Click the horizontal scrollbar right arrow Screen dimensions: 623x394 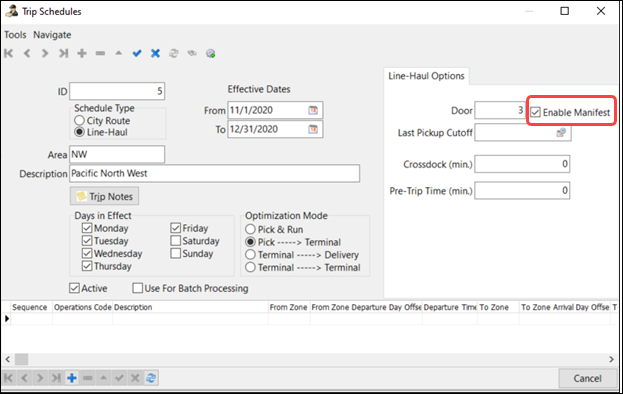click(611, 359)
